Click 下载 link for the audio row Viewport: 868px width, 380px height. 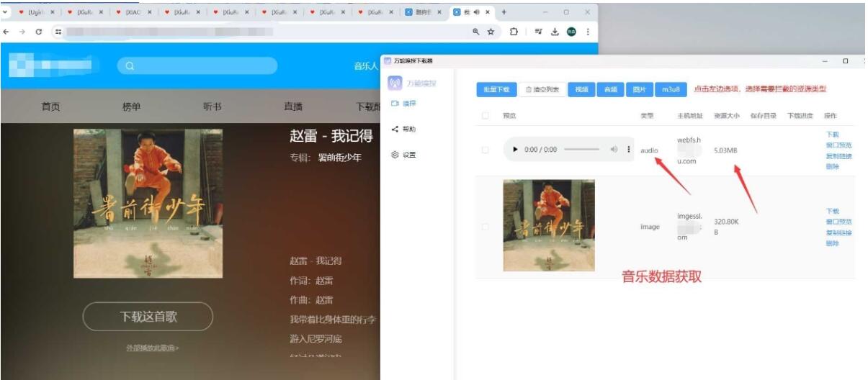coord(832,135)
